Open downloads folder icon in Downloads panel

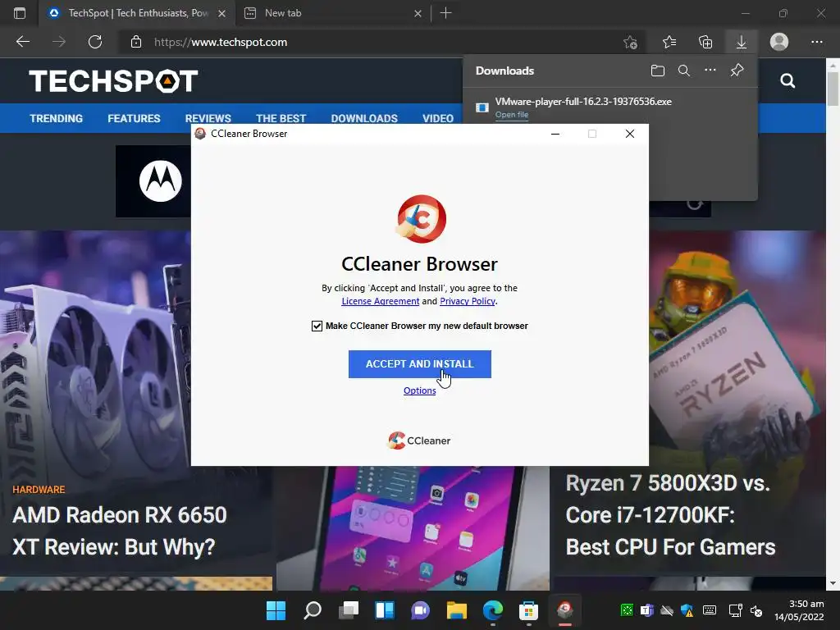(x=657, y=71)
